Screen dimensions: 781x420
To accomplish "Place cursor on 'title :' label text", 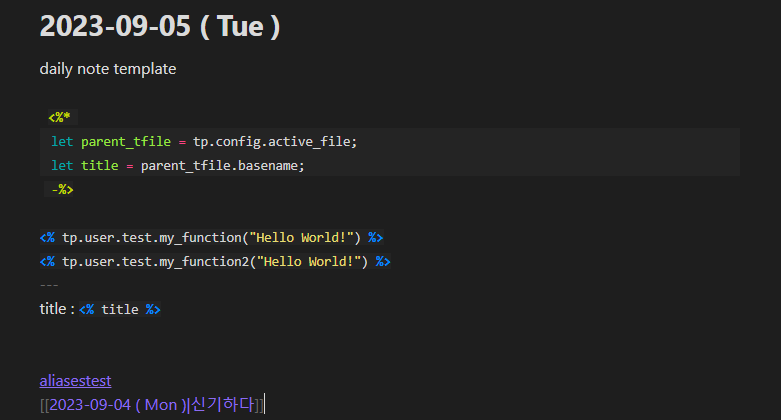I will coord(57,309).
